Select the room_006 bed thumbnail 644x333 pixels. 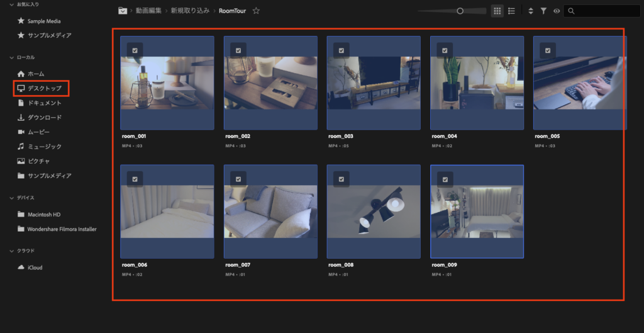[x=167, y=212]
